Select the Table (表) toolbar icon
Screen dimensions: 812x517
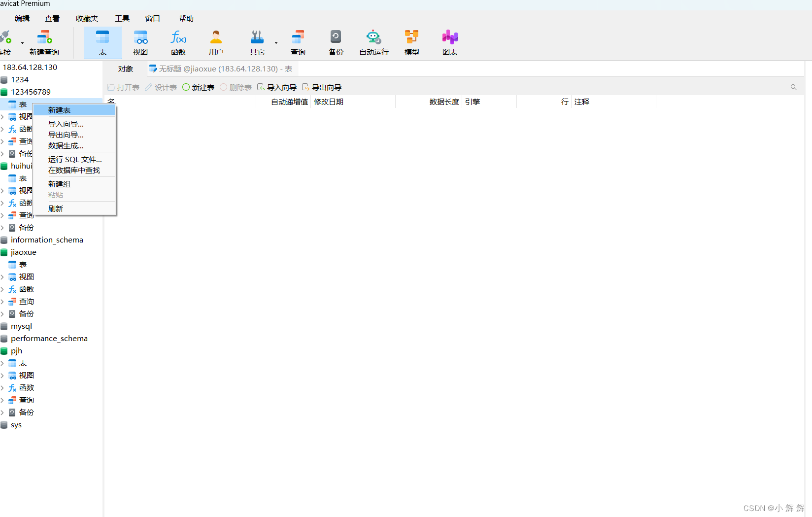pos(102,42)
